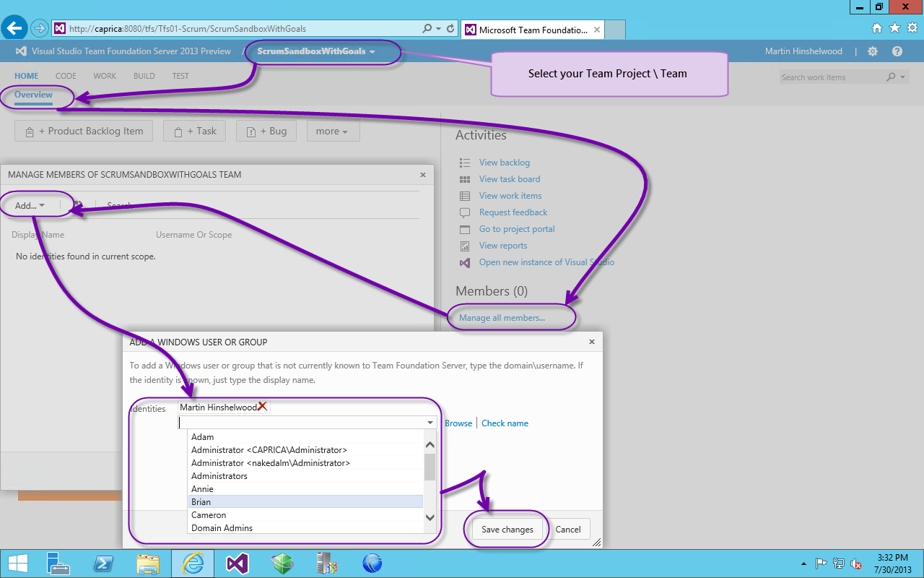The height and width of the screenshot is (578, 924).
Task: Open Visual Studio from the taskbar
Action: click(237, 564)
